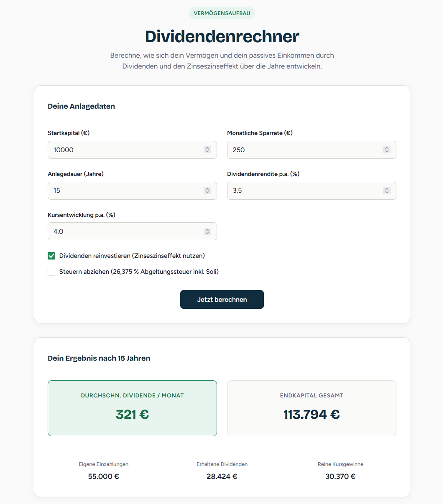Click the 'Jetzt berechnen' button

(222, 299)
